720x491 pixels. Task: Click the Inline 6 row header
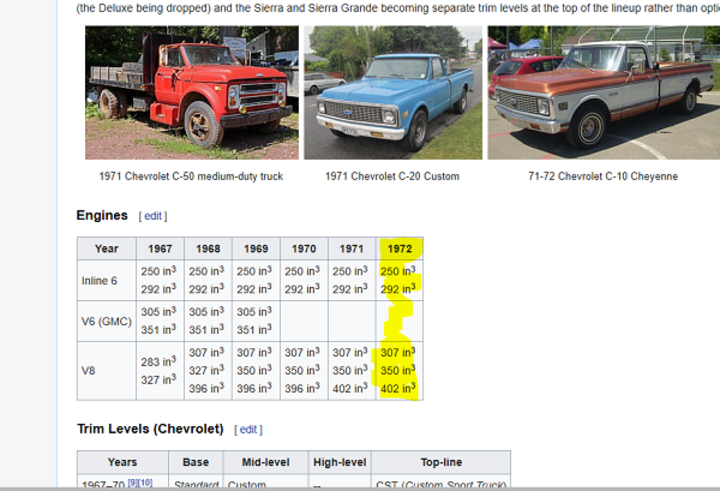tap(99, 281)
